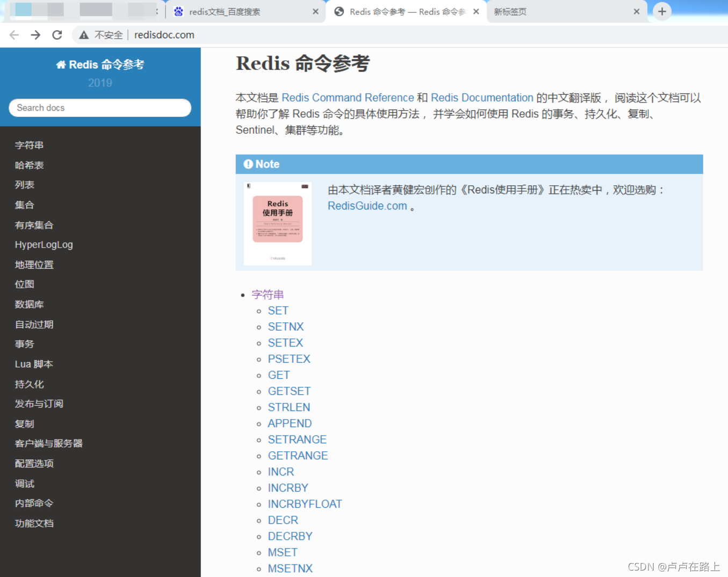Open the SETEX command link
This screenshot has height=577, width=728.
[x=286, y=343]
